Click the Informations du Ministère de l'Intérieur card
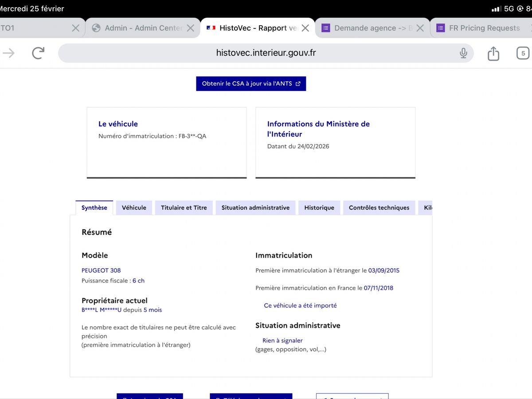 [x=335, y=142]
